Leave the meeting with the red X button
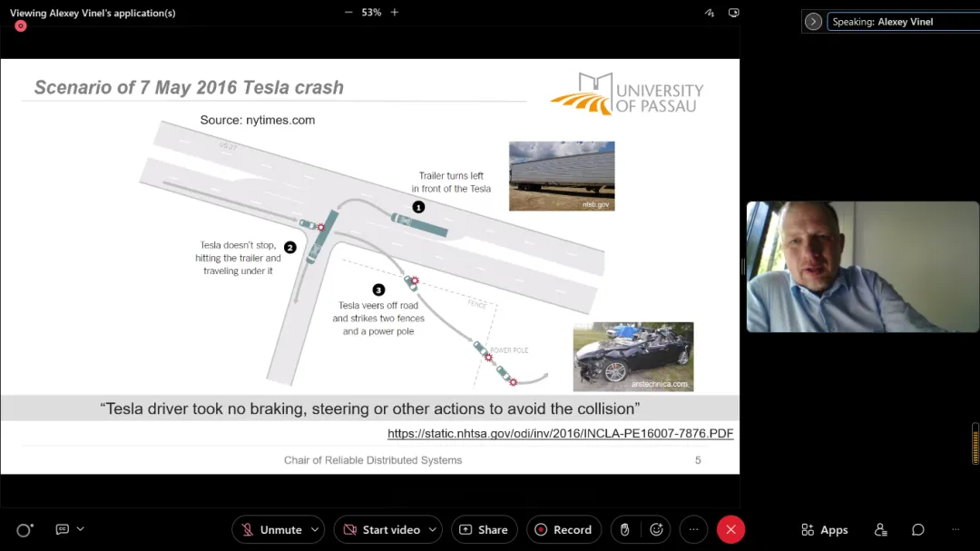The width and height of the screenshot is (980, 551). coord(730,530)
